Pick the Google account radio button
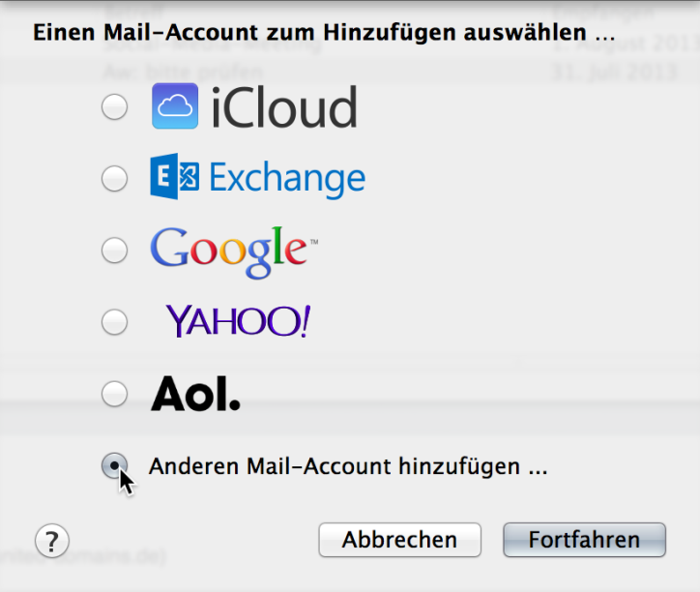700x592 pixels. tap(114, 251)
